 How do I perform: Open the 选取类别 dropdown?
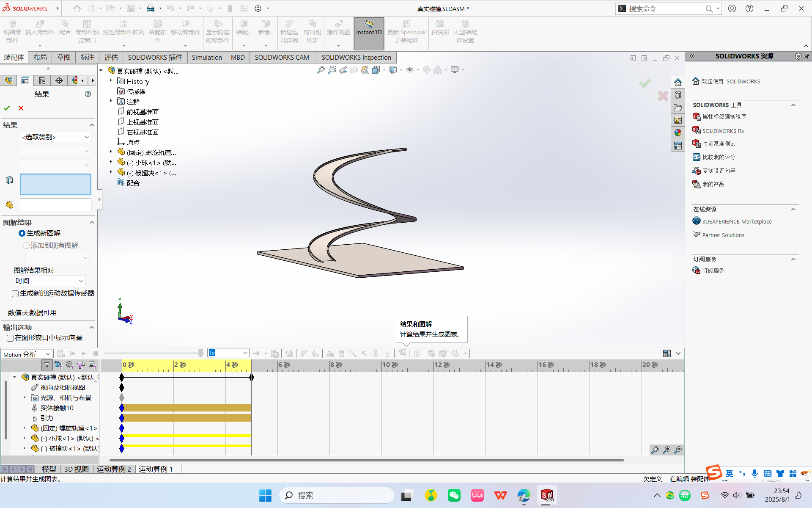coord(55,137)
